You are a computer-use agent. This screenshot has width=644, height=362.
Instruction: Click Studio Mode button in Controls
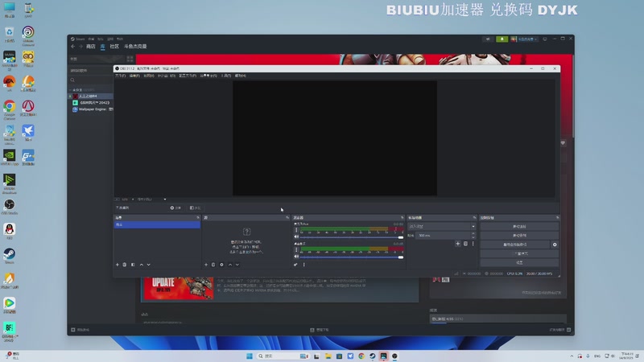(519, 253)
